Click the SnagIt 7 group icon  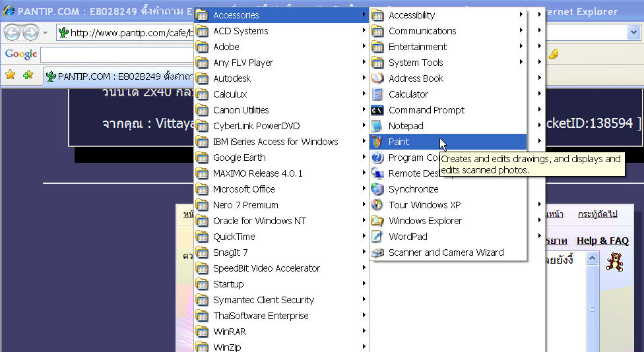[202, 252]
